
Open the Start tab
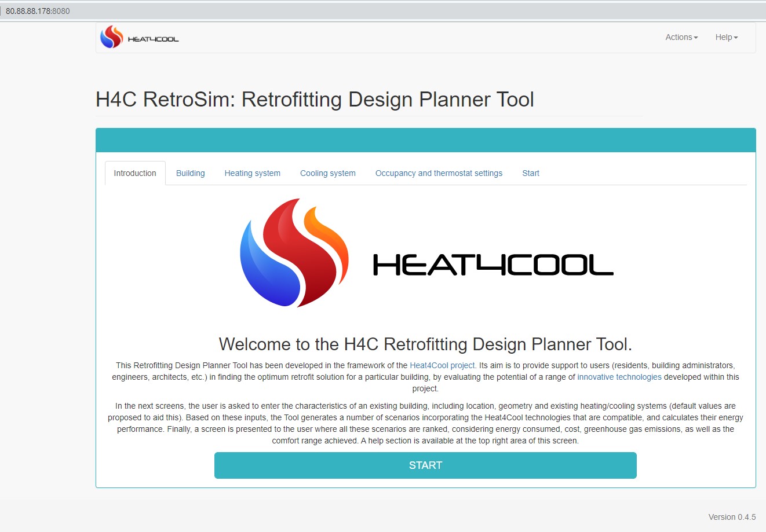pos(531,173)
